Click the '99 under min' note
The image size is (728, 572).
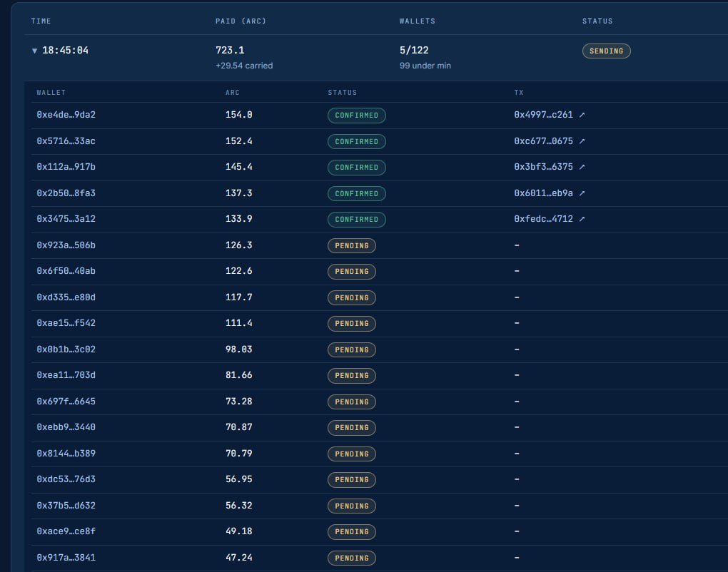tap(425, 66)
